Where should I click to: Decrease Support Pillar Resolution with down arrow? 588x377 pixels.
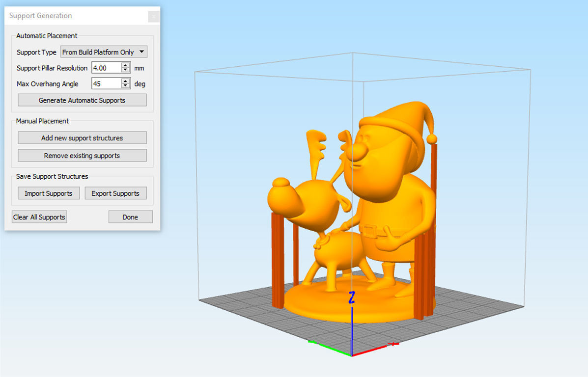[126, 71]
